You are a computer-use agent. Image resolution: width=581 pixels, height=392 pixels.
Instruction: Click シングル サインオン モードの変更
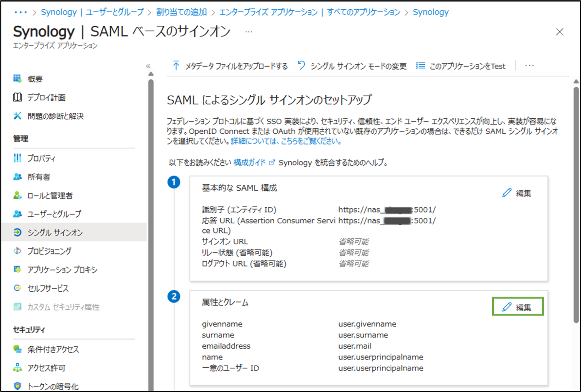coord(352,66)
